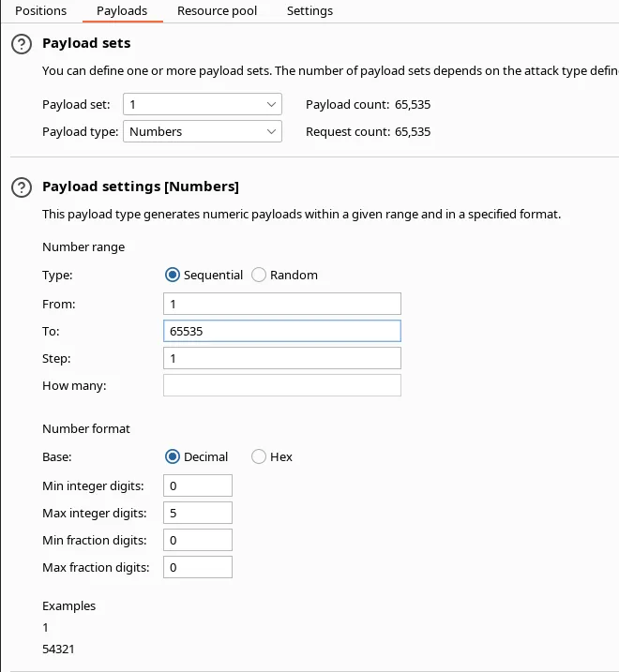Open the Payload set dropdown
This screenshot has height=672, width=619.
pos(202,105)
